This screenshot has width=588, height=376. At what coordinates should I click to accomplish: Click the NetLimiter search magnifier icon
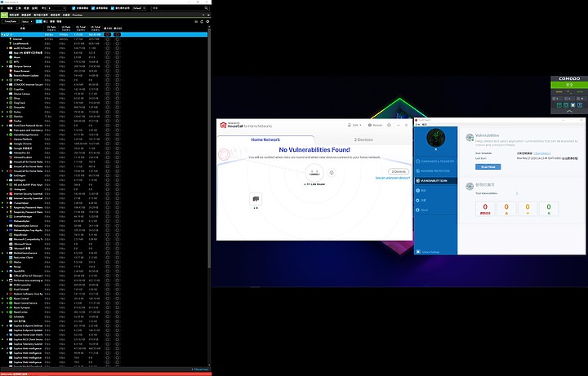[x=206, y=8]
